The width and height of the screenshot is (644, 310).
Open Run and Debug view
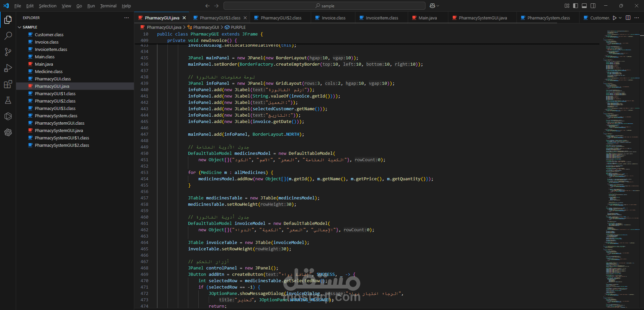click(x=8, y=68)
